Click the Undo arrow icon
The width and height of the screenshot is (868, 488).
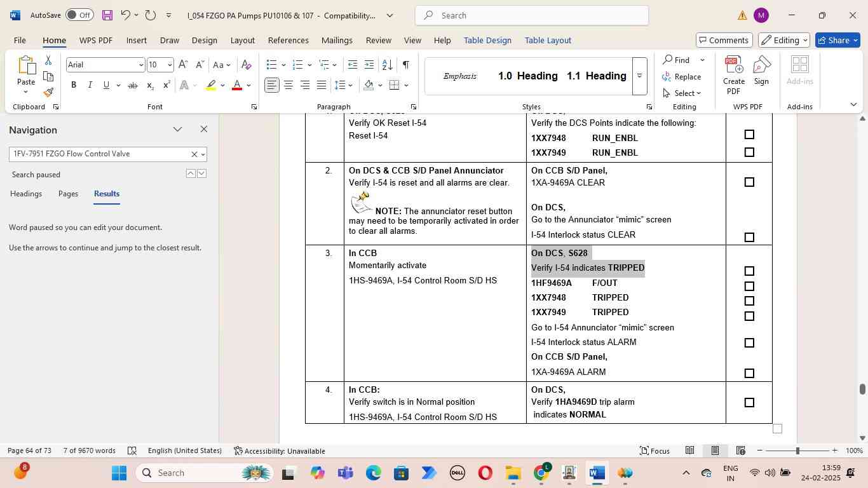(126, 15)
